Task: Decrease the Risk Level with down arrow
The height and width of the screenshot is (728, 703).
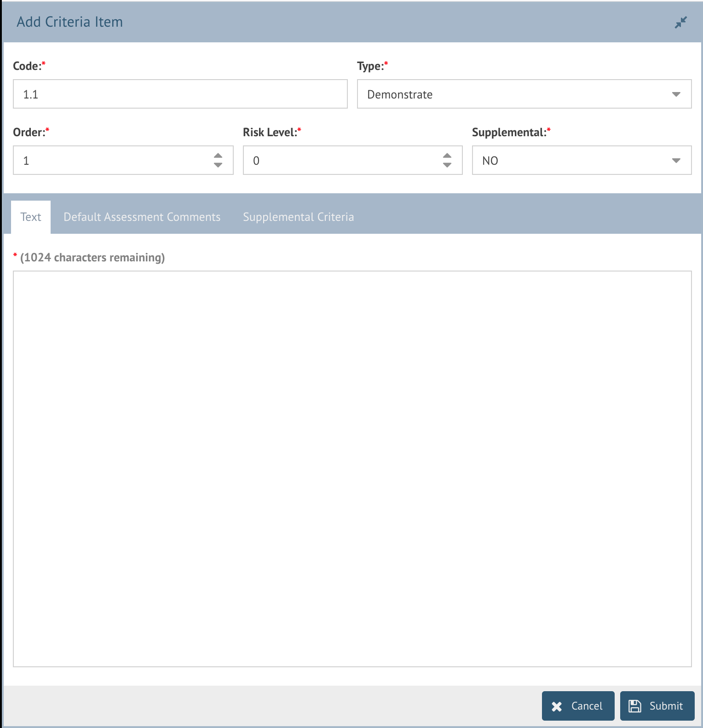Action: [447, 165]
